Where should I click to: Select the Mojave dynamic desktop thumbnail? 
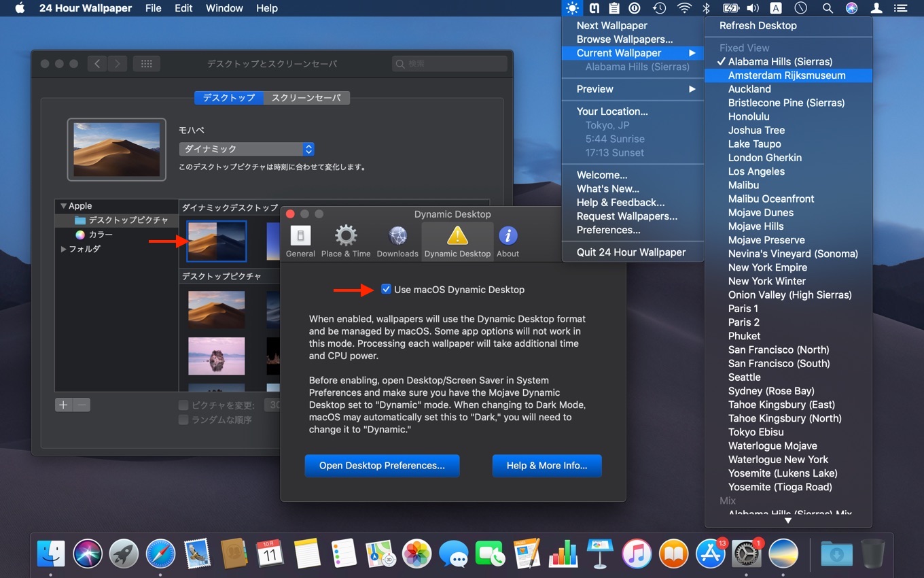(217, 241)
